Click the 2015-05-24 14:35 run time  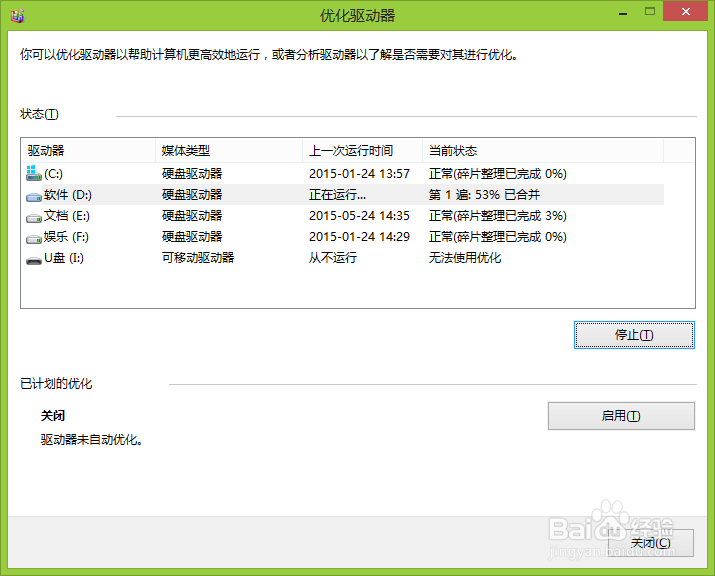coord(359,216)
